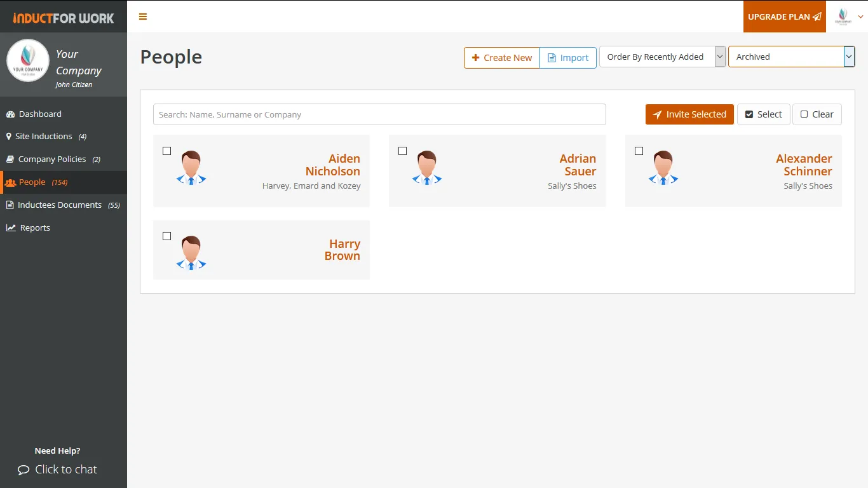Tick the checkbox for Alexander Schinner
Image resolution: width=868 pixels, height=488 pixels.
tap(639, 151)
